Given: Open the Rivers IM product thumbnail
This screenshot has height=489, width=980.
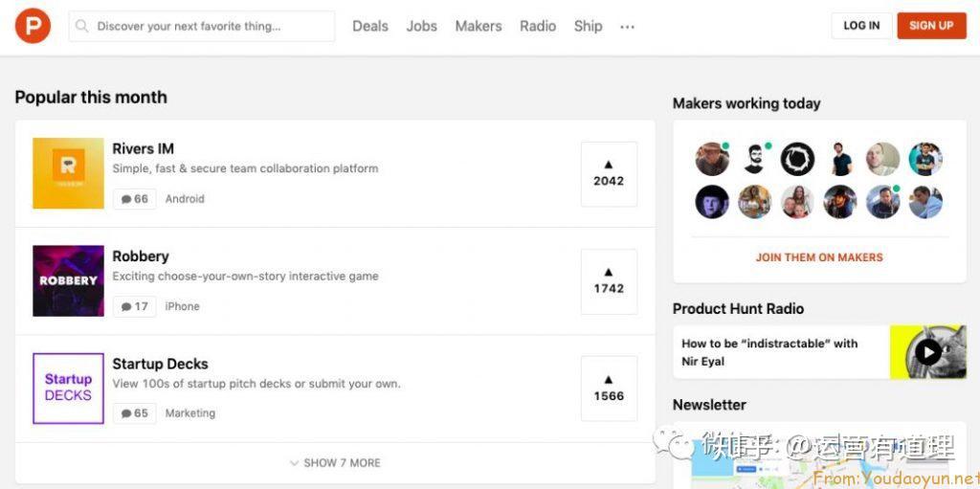Looking at the screenshot, I should point(68,173).
